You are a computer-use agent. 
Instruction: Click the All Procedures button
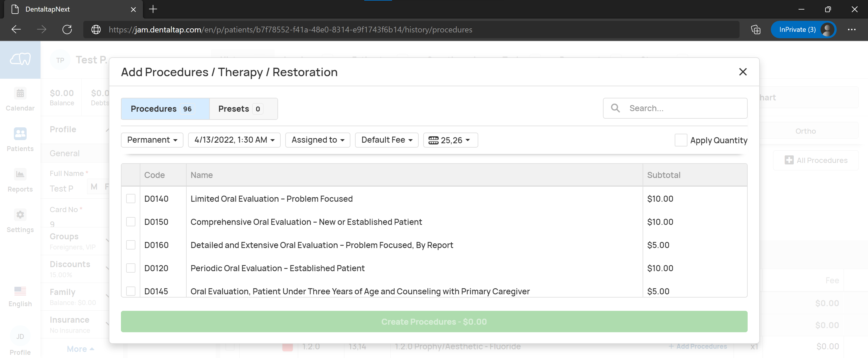(x=816, y=160)
